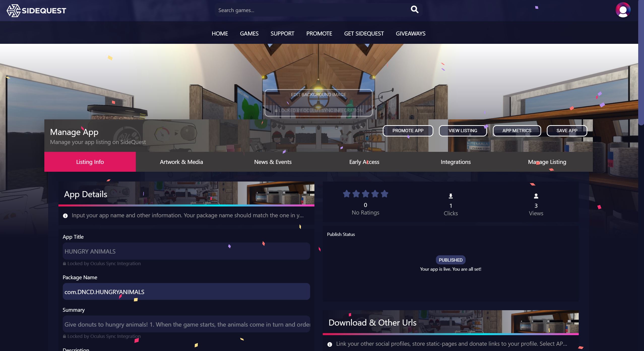This screenshot has height=351, width=644.
Task: Click the lock icon under Summary
Action: [x=65, y=336]
